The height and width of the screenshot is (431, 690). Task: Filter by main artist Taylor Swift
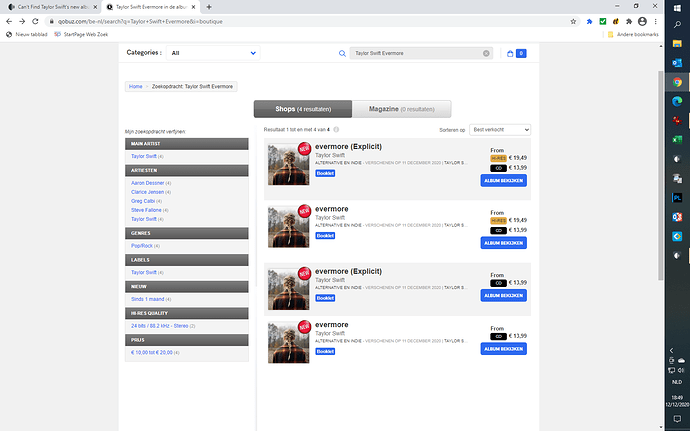pos(143,156)
